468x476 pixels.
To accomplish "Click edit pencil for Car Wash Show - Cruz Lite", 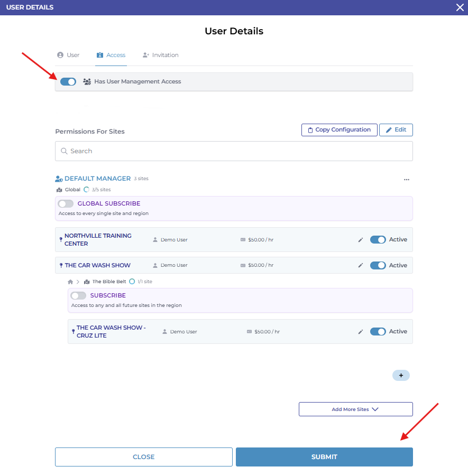I will [361, 332].
